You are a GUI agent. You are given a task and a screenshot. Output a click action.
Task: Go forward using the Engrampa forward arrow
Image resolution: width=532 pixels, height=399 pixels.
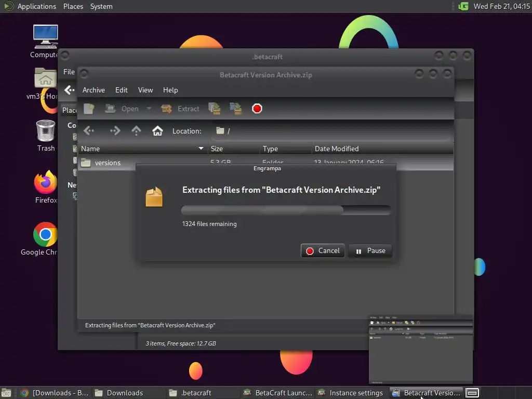tap(115, 130)
